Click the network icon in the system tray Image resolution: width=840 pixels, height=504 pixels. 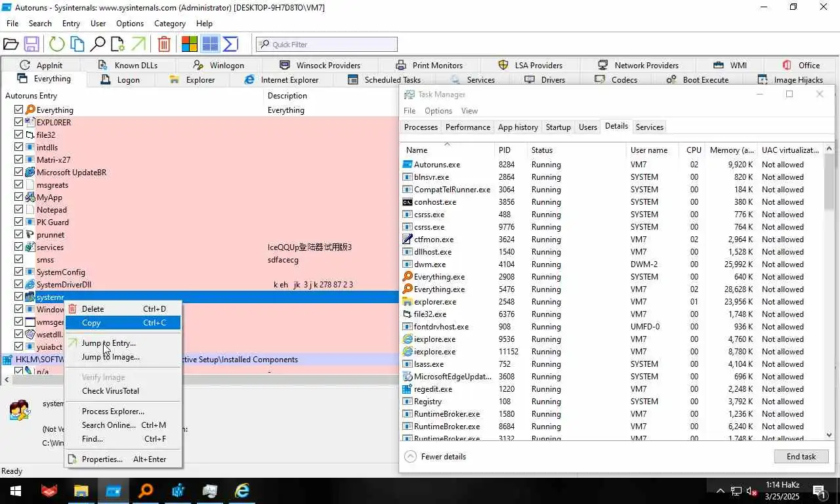coord(736,491)
